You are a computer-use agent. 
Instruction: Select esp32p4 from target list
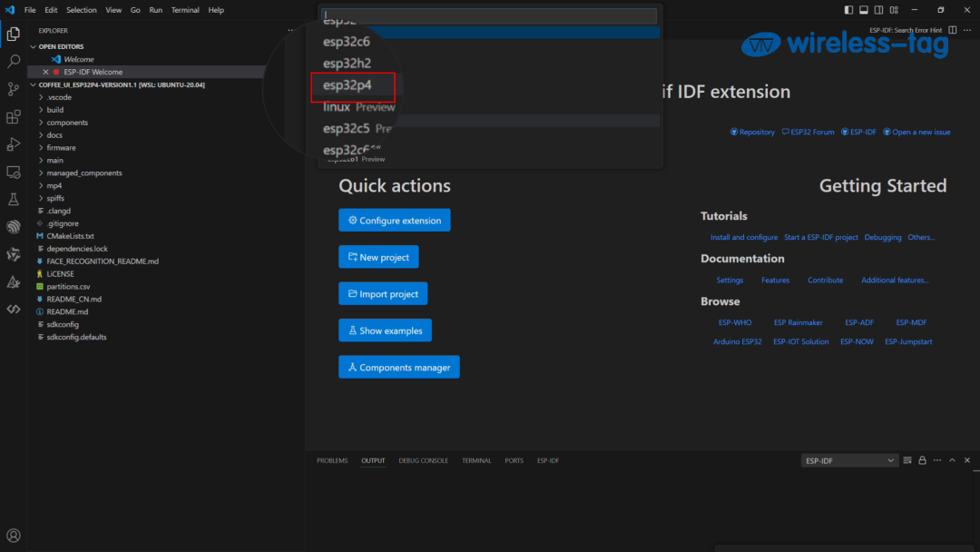tap(352, 86)
